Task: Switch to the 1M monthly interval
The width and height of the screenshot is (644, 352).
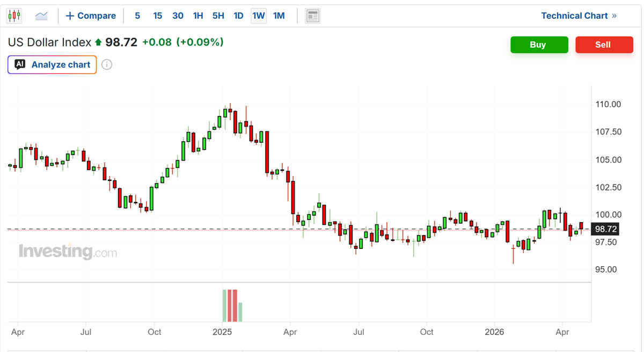Action: [x=279, y=16]
